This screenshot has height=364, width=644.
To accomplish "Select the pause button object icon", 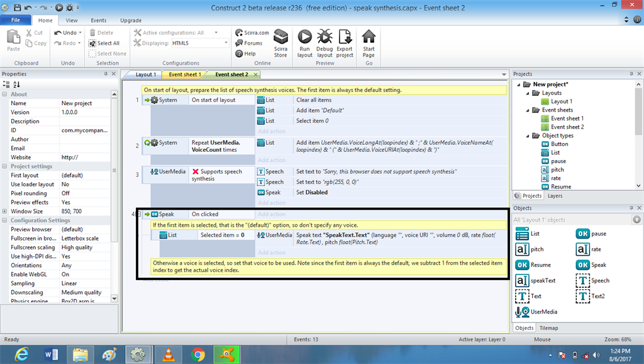I will 582,234.
